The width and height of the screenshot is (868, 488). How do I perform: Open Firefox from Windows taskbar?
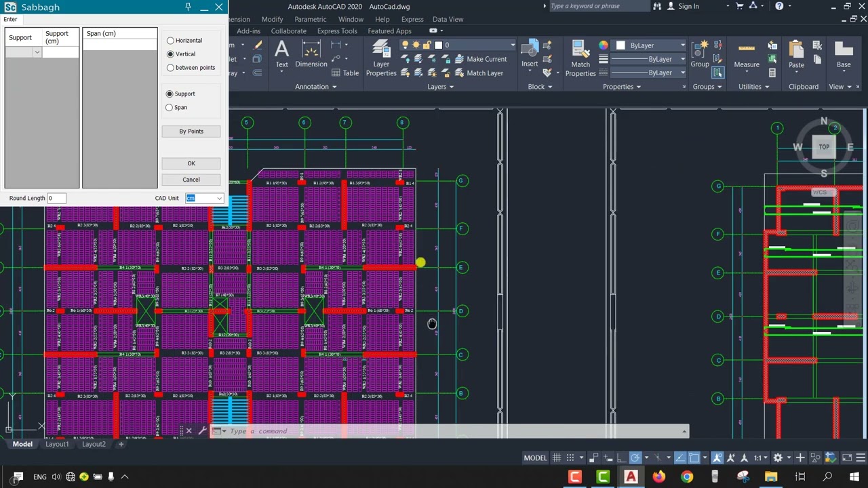pos(659,476)
